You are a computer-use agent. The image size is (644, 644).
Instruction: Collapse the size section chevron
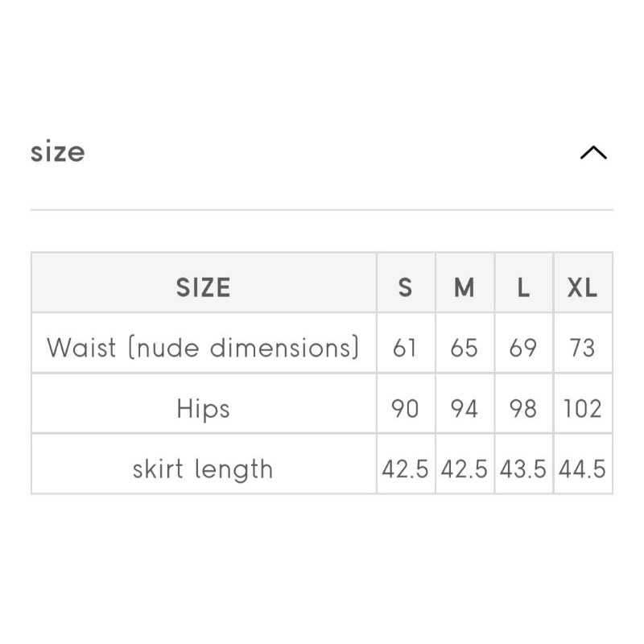(593, 152)
